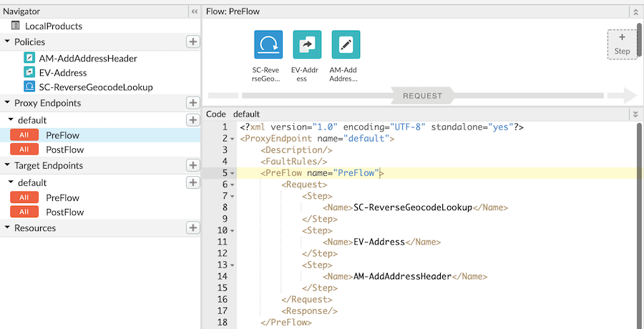
Task: Collapse the Proxy Endpoints section
Action: tap(8, 103)
